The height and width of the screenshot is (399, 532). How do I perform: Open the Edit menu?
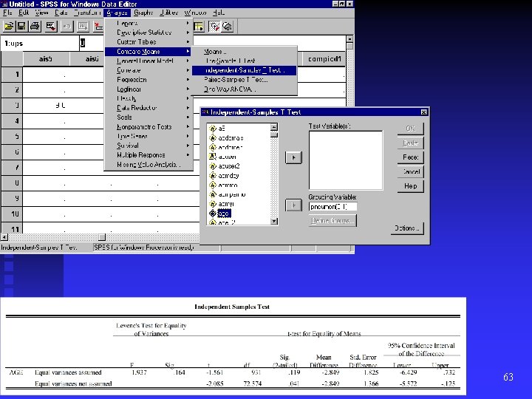(x=24, y=13)
